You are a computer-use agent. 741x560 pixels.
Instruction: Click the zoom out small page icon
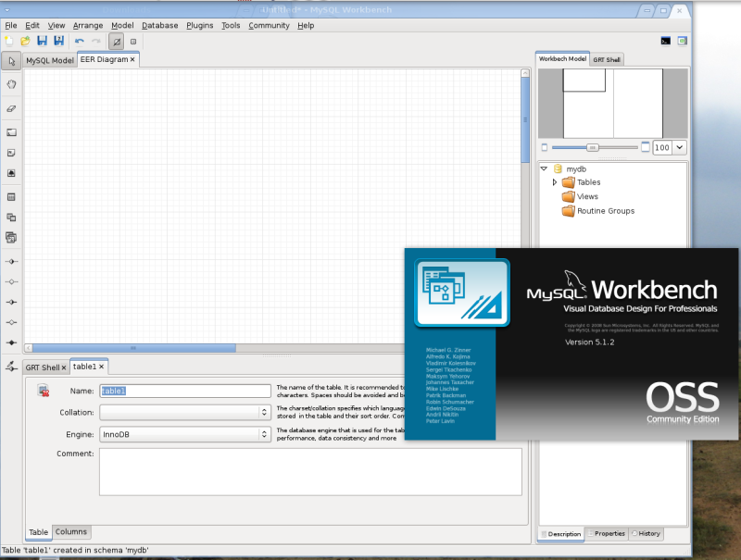(545, 148)
